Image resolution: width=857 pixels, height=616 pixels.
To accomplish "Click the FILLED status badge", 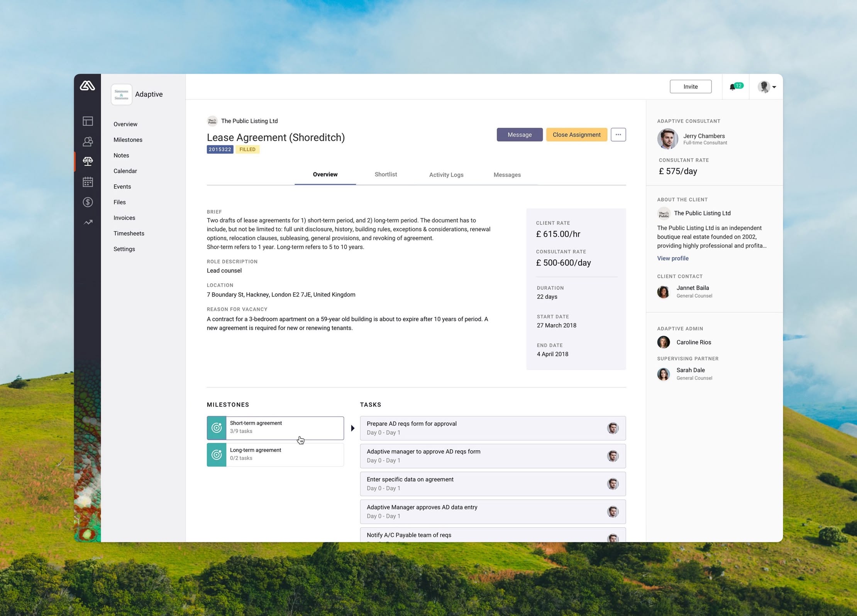I will [247, 150].
